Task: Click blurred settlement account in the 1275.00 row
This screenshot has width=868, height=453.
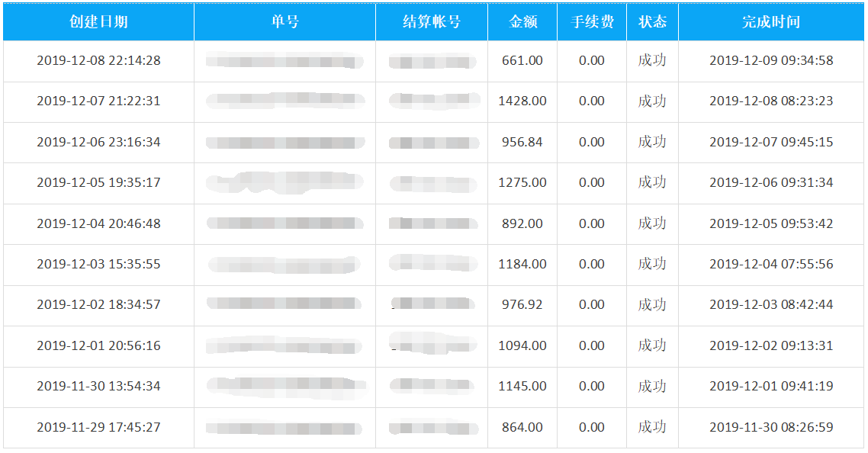Action: pyautogui.click(x=433, y=183)
